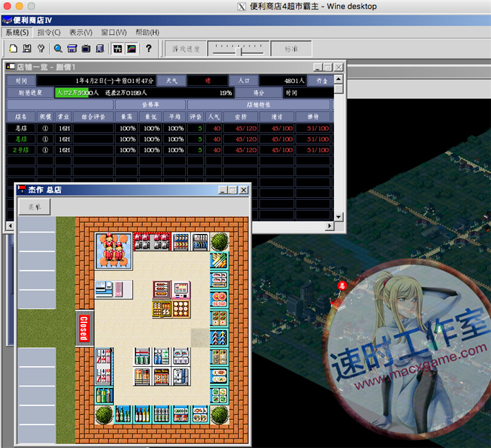Click the 杰作 总店 window flag icon
Viewport: 491px width, 448px height.
[22, 189]
